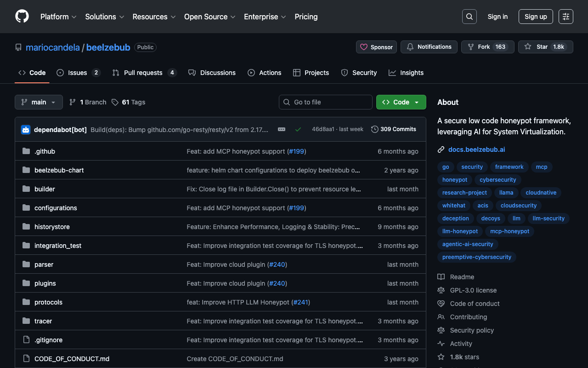The image size is (588, 368).
Task: Expand the Platform navigation menu
Action: [58, 17]
